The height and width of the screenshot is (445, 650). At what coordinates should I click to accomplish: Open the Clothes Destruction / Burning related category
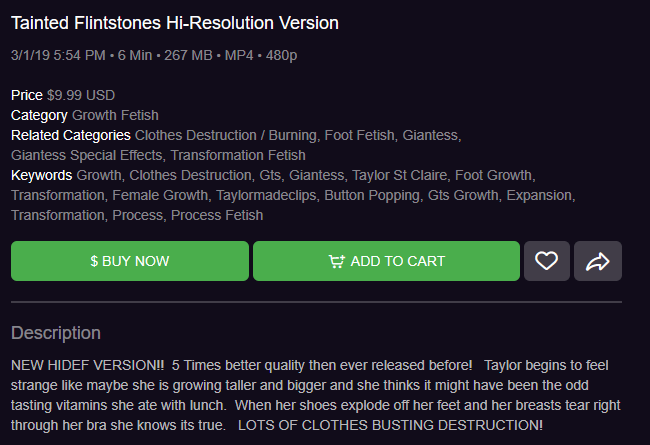[x=227, y=135]
